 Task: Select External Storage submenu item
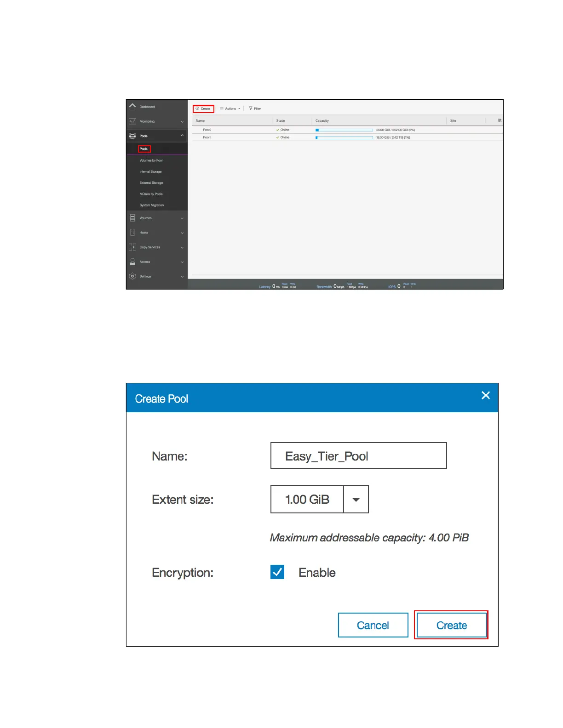click(151, 182)
